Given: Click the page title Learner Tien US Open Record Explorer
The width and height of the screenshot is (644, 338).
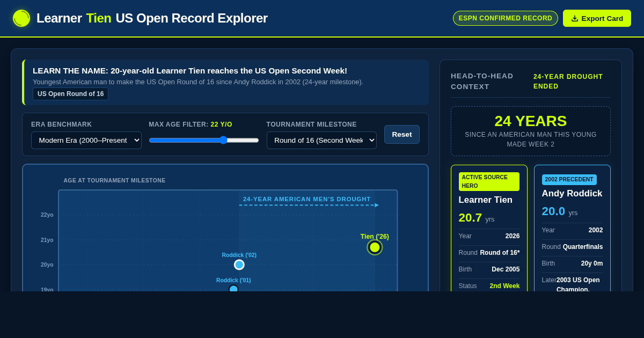Looking at the screenshot, I should tap(152, 18).
